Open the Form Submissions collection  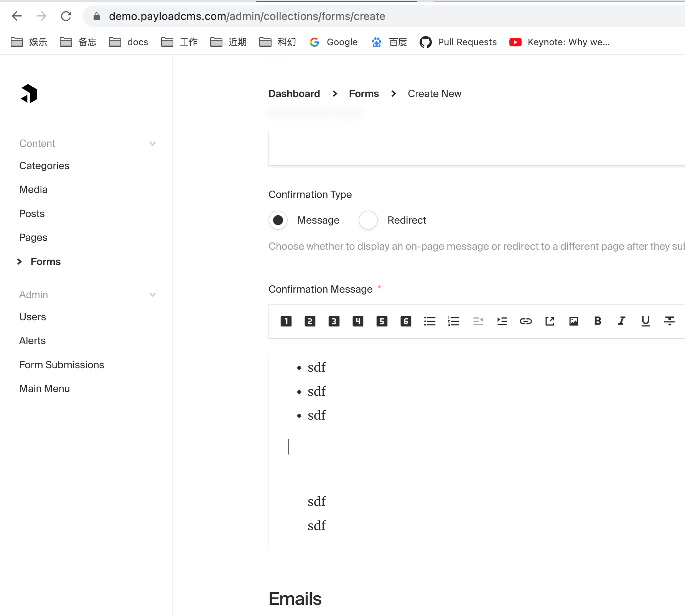pyautogui.click(x=62, y=365)
